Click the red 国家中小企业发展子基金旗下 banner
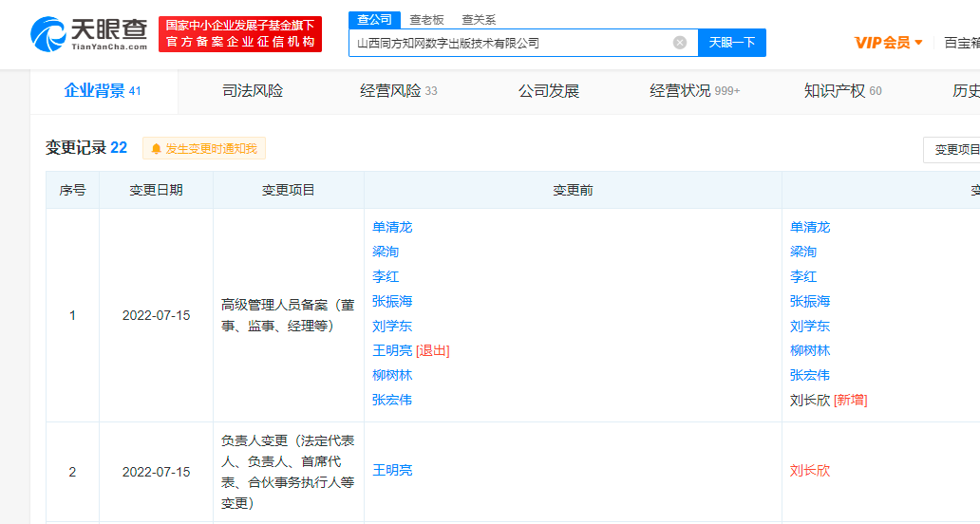 pos(240,34)
